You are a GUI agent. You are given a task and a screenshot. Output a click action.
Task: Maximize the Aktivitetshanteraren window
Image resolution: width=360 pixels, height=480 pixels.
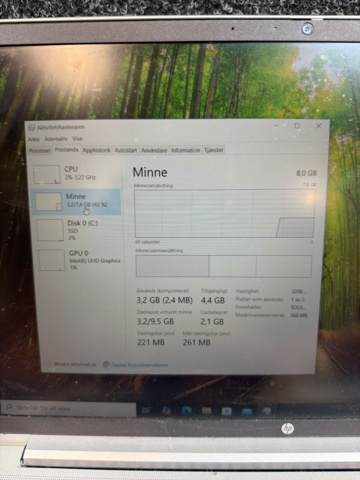[x=297, y=126]
